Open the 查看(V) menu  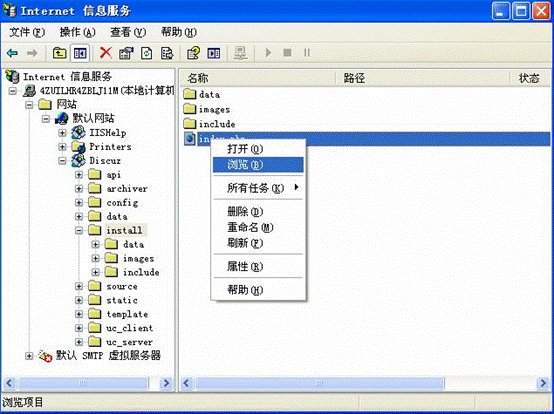point(128,32)
